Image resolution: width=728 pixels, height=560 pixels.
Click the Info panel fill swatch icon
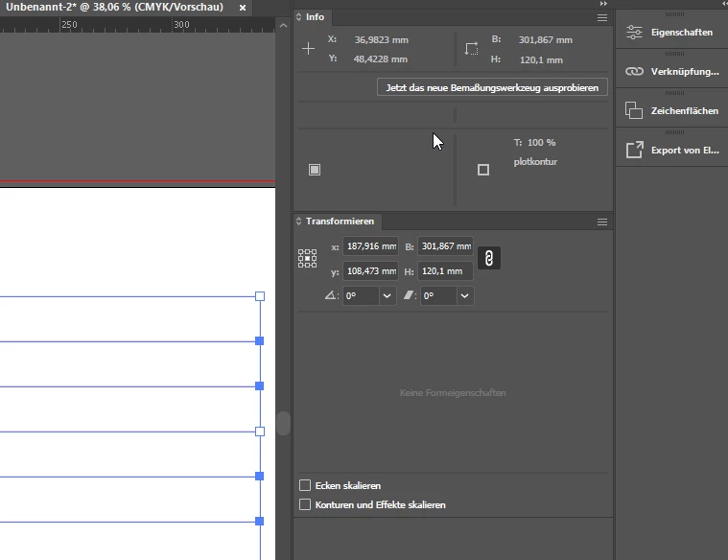tap(315, 170)
